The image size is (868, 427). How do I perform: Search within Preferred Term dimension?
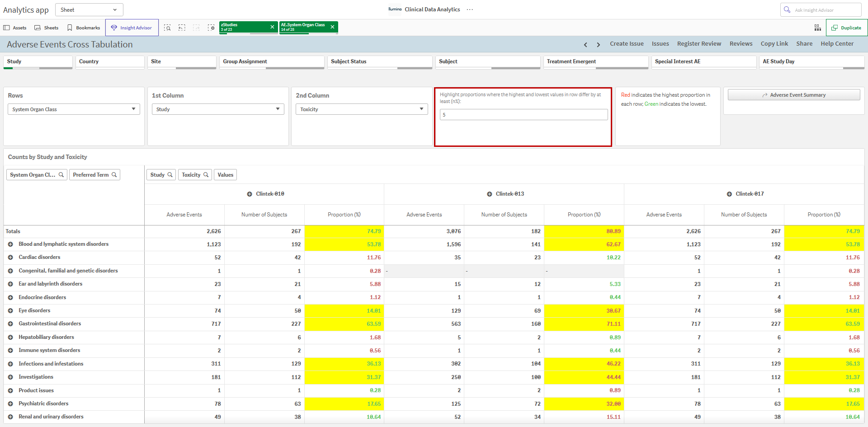[x=114, y=175]
